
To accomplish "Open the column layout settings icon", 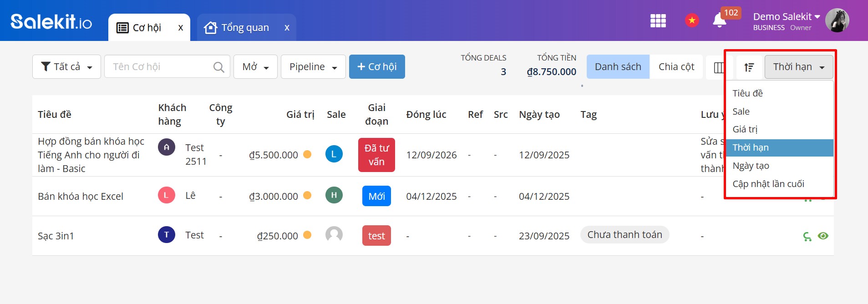I will point(719,67).
